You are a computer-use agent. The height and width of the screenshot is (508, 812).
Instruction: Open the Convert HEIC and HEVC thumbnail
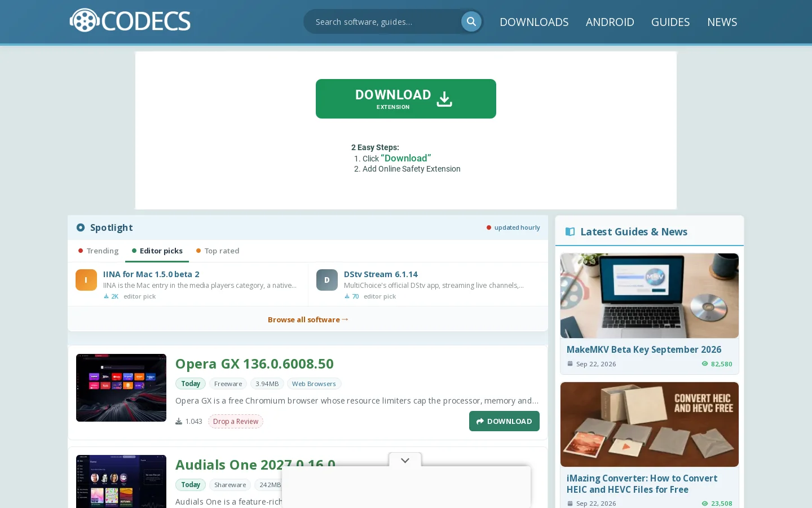[x=650, y=424]
